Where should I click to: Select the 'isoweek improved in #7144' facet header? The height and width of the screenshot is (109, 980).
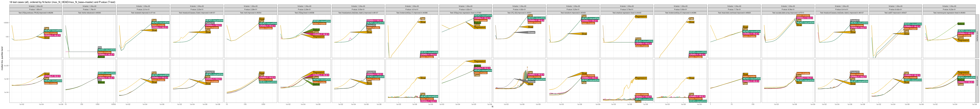pos(143,13)
